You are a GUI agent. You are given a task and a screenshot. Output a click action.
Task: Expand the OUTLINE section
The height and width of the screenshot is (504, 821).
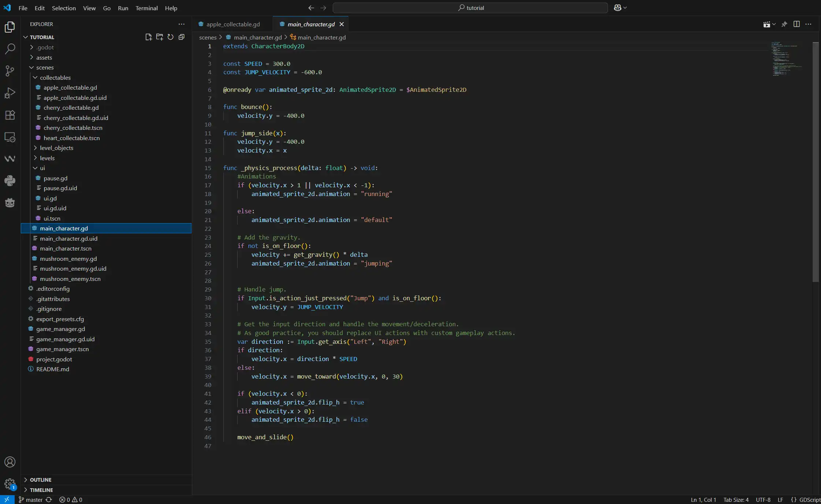40,479
